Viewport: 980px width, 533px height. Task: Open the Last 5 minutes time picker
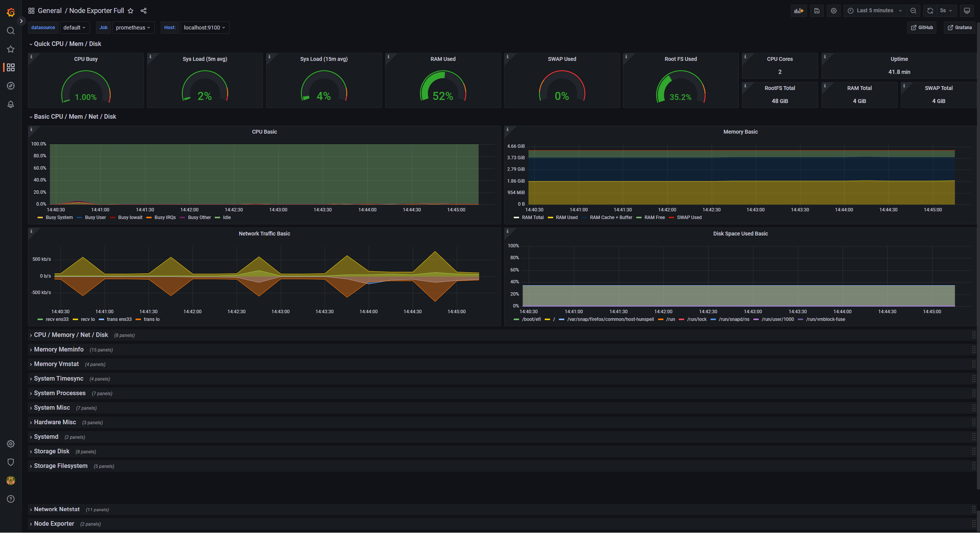(x=875, y=11)
